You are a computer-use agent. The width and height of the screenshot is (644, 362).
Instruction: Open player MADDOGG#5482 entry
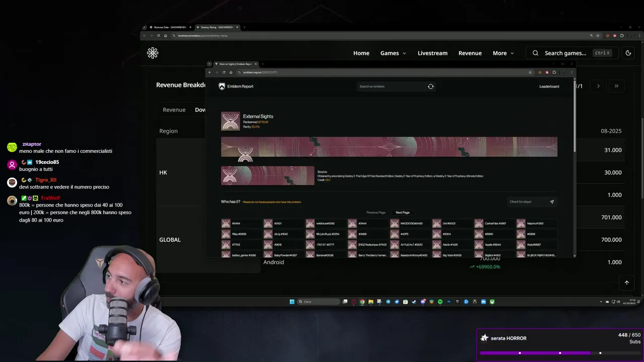(410, 223)
